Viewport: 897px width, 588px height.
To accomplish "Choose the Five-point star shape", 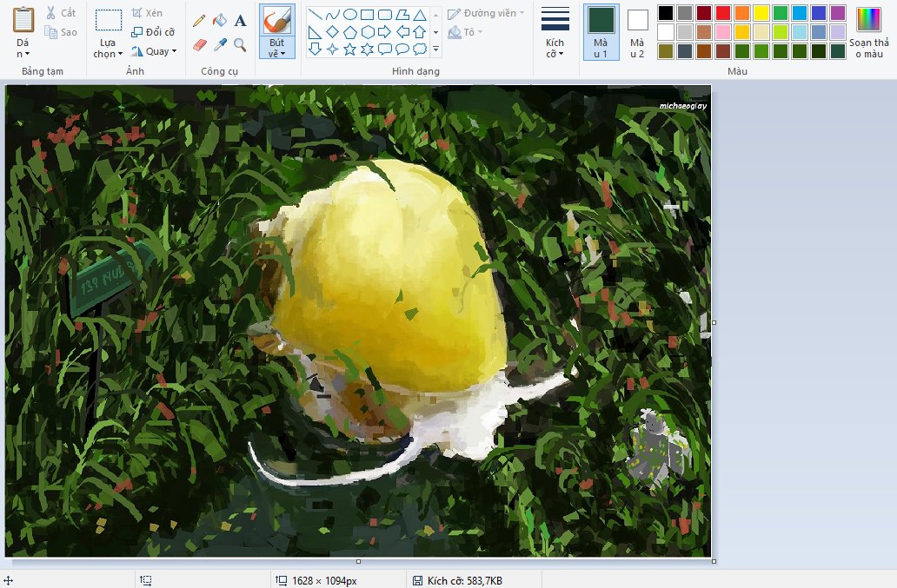I will pyautogui.click(x=350, y=50).
